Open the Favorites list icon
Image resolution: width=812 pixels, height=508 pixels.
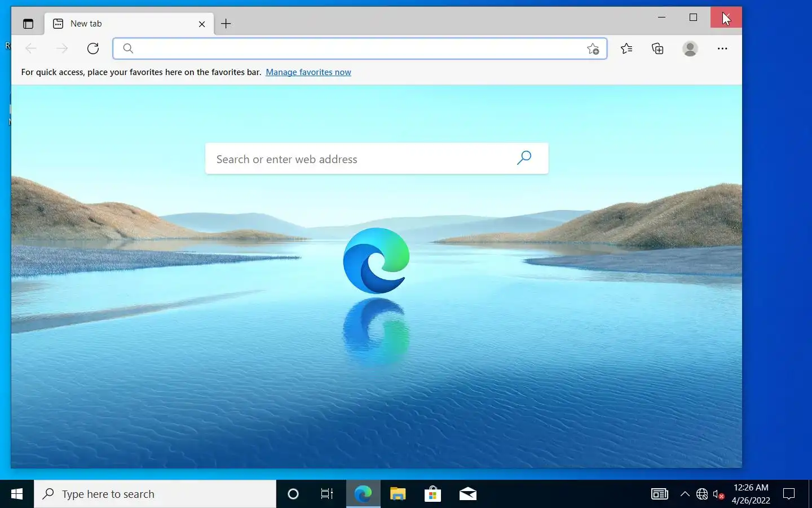click(x=626, y=49)
